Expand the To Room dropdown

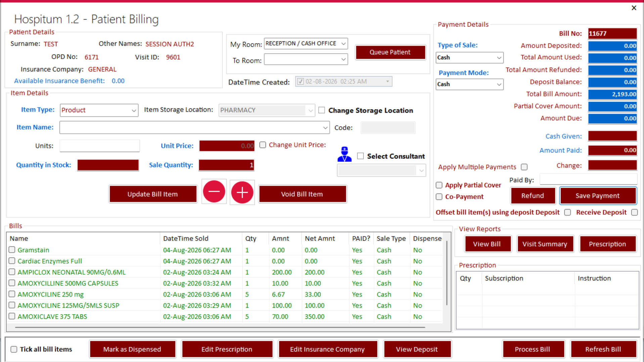(x=343, y=59)
